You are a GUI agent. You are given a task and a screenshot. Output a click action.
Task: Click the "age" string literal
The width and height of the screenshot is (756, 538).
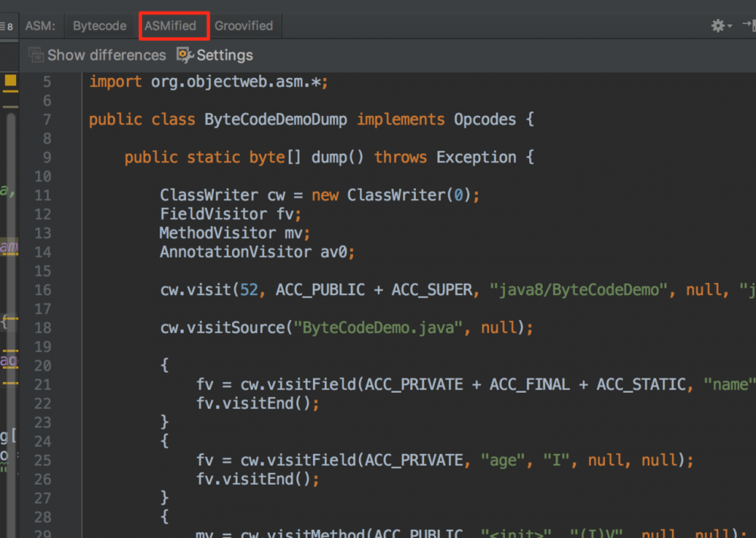coord(502,460)
